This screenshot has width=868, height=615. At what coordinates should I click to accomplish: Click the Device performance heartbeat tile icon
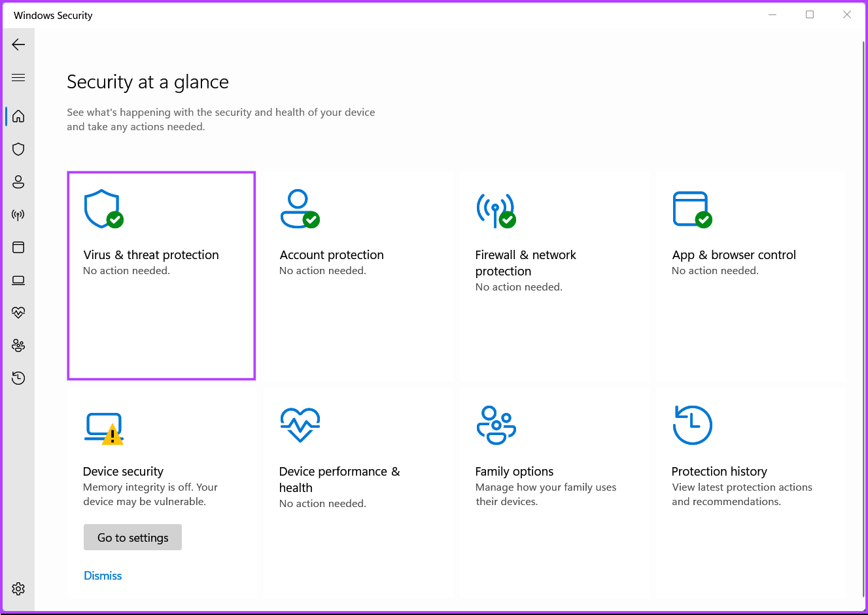coord(300,425)
